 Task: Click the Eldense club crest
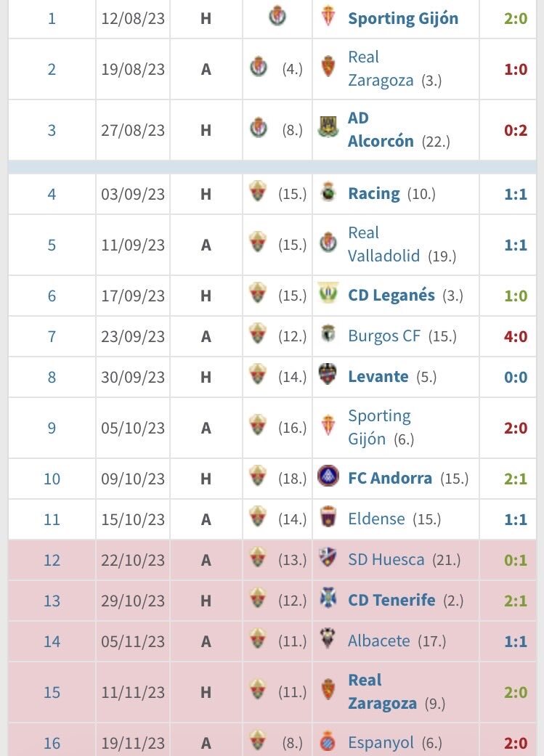point(328,518)
